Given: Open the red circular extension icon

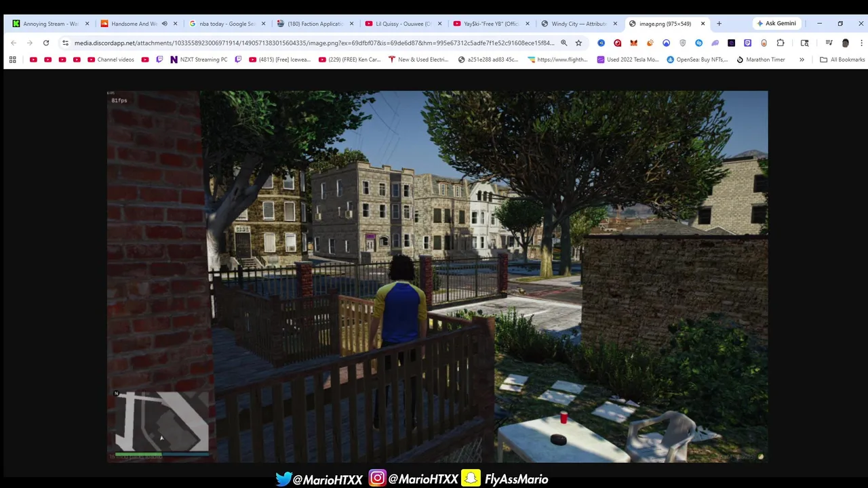Looking at the screenshot, I should tap(617, 43).
